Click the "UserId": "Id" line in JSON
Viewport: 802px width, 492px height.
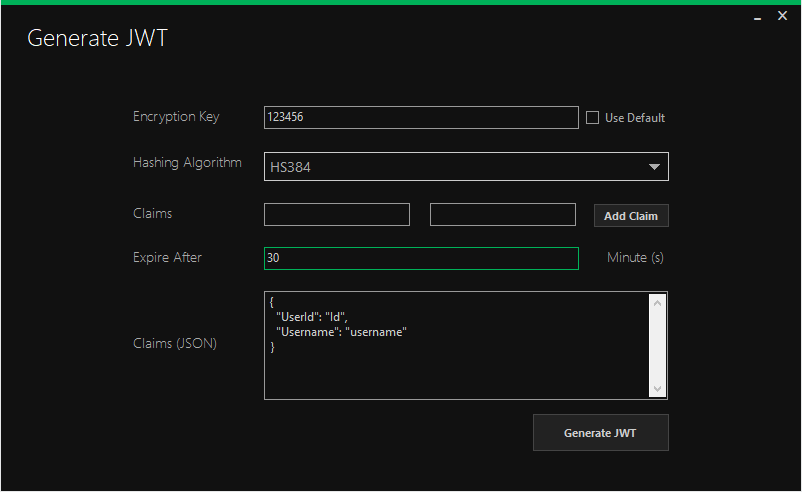pyautogui.click(x=311, y=317)
